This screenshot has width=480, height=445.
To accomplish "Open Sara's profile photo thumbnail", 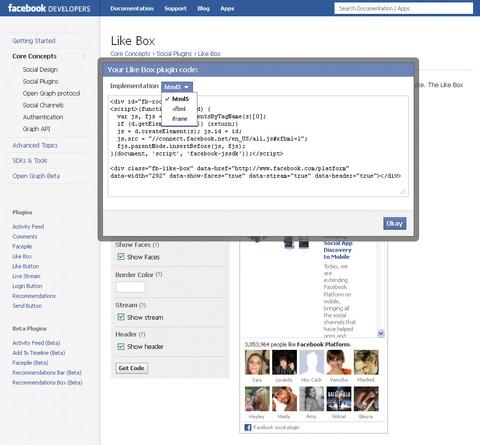I will coord(257,363).
